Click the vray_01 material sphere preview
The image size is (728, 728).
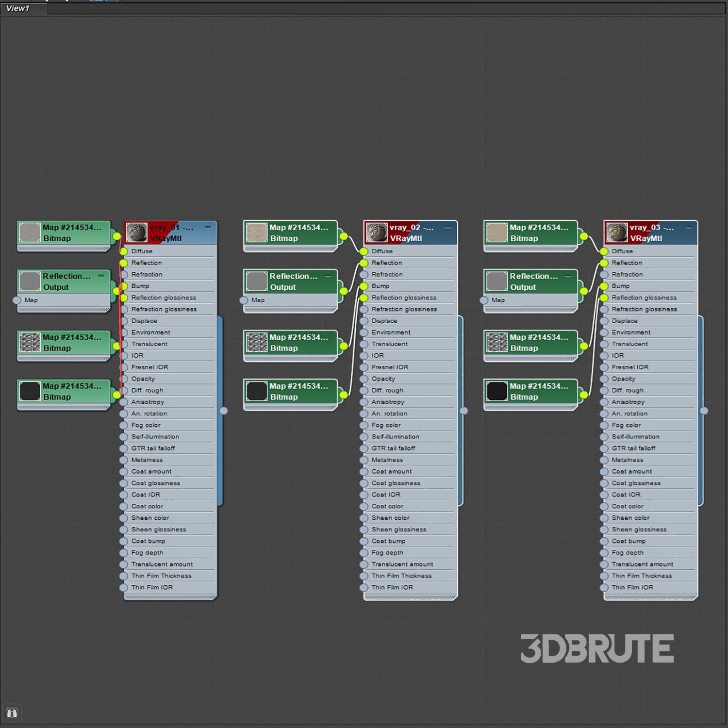136,232
